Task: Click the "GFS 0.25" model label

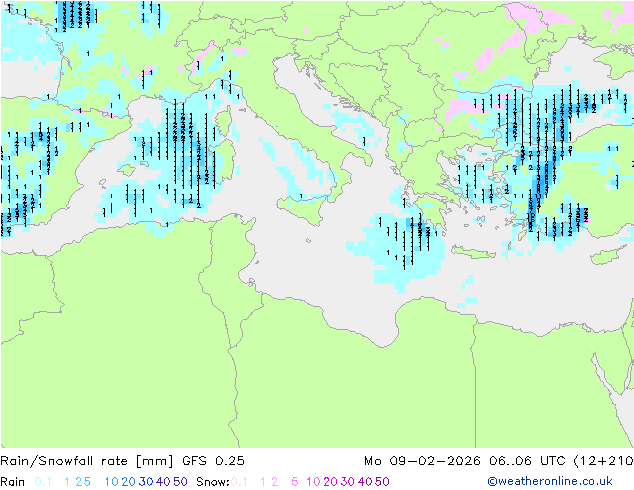Action: click(213, 461)
